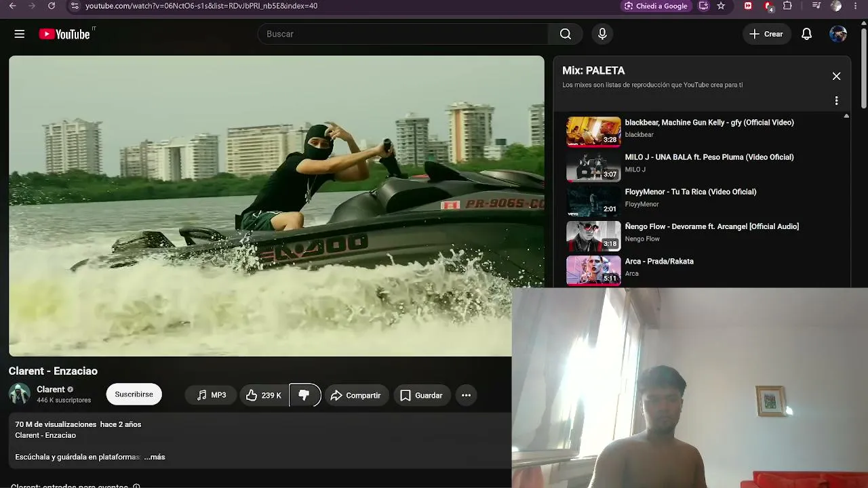Open the mix playlist three-dot options
The height and width of the screenshot is (488, 868).
[x=836, y=101]
